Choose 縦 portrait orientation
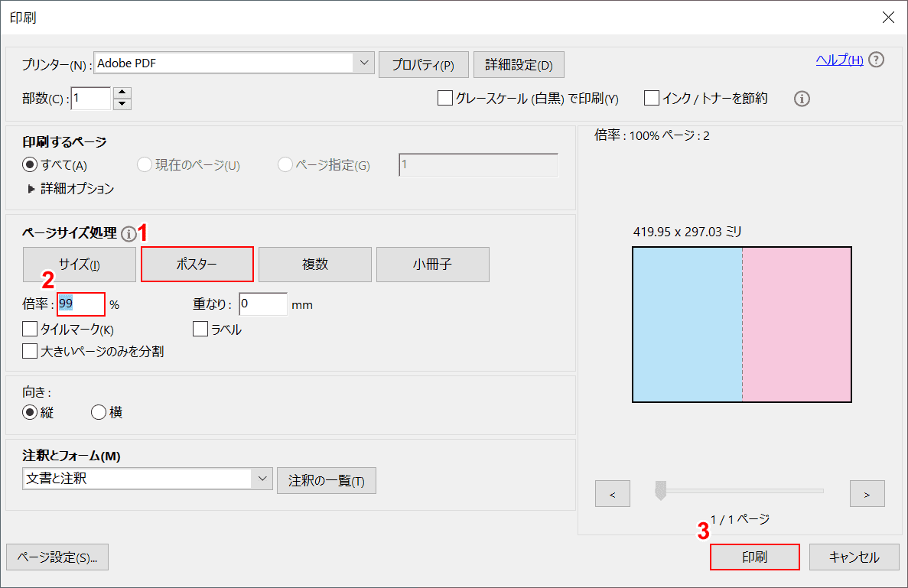The height and width of the screenshot is (588, 908). click(30, 412)
